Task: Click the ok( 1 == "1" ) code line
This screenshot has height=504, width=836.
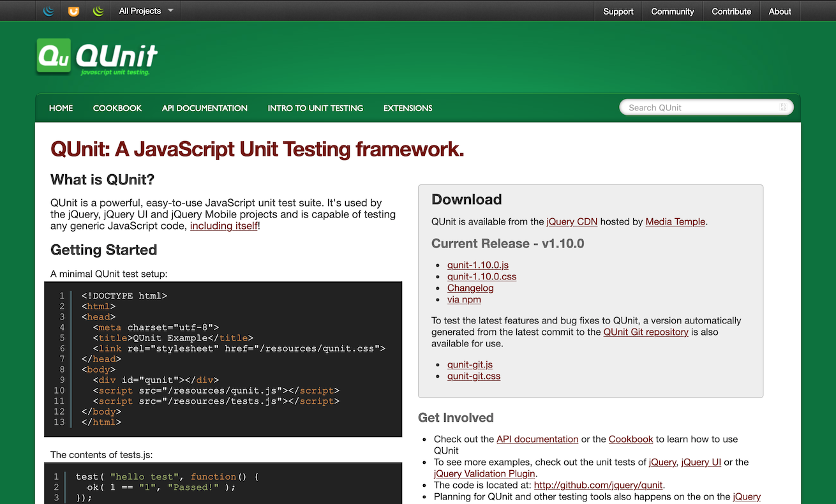Action: 161,487
